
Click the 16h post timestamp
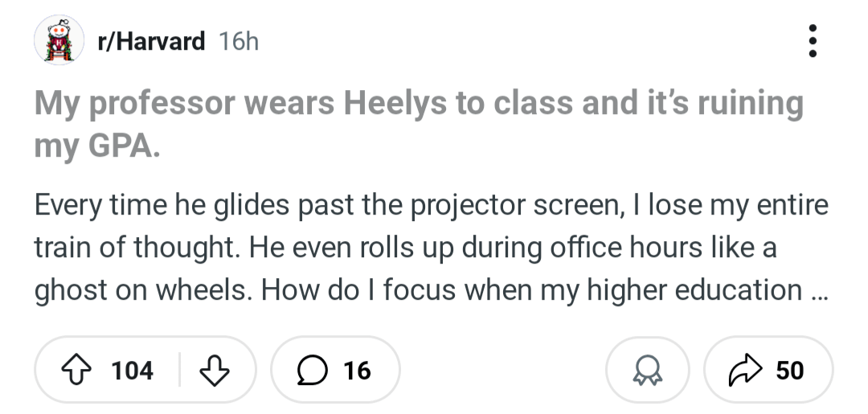[x=239, y=40]
